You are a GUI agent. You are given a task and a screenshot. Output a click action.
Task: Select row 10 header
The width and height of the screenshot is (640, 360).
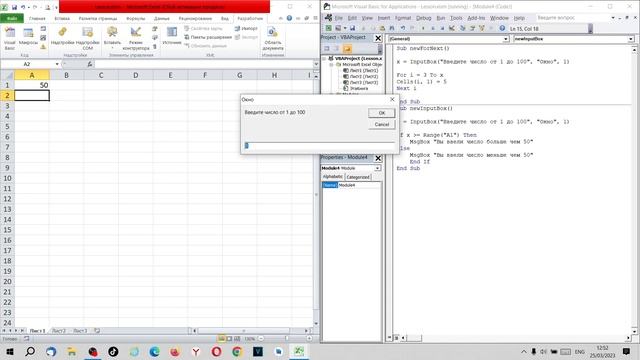point(7,178)
